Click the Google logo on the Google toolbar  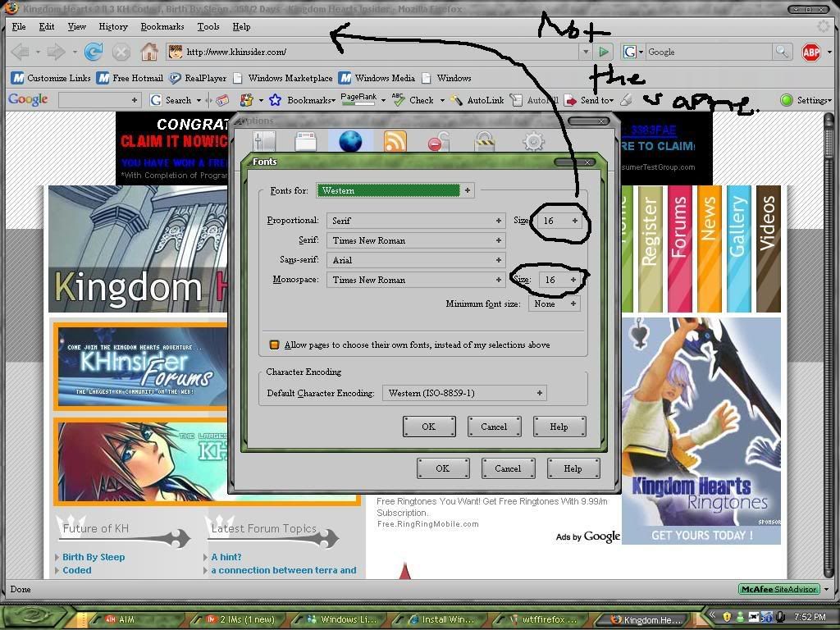click(28, 99)
